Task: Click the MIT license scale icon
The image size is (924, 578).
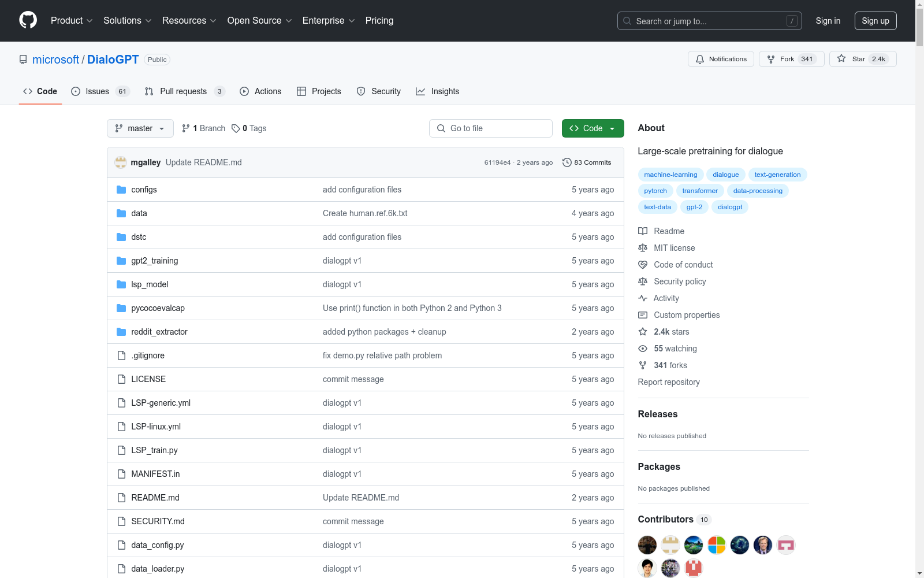Action: click(x=643, y=248)
